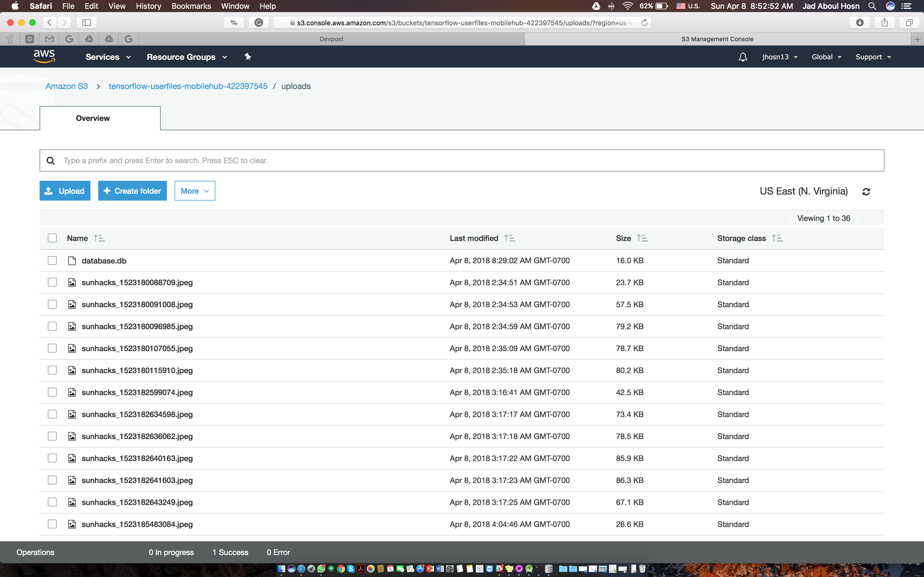Follow the tensorflow-userfiles-mobilehub-422397545 breadcrumb link
This screenshot has height=577, width=924.
(x=188, y=86)
